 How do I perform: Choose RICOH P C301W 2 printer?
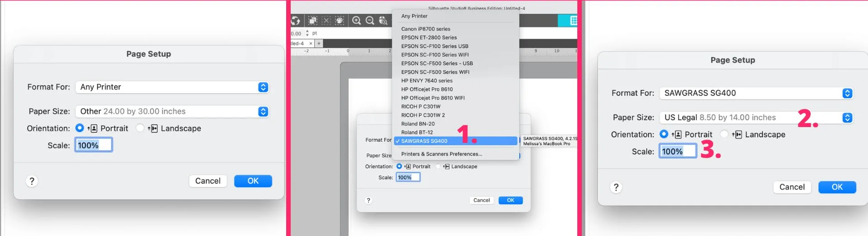[456, 115]
